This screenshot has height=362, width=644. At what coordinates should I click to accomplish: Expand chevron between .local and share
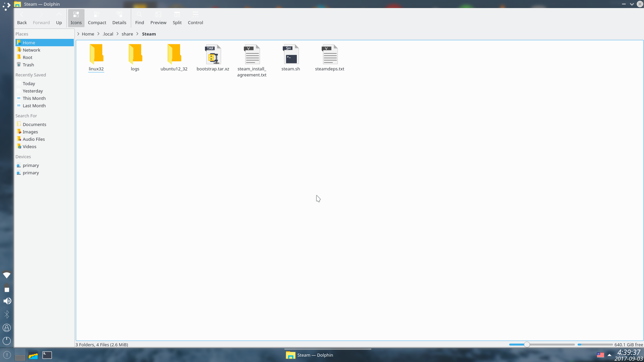point(117,34)
